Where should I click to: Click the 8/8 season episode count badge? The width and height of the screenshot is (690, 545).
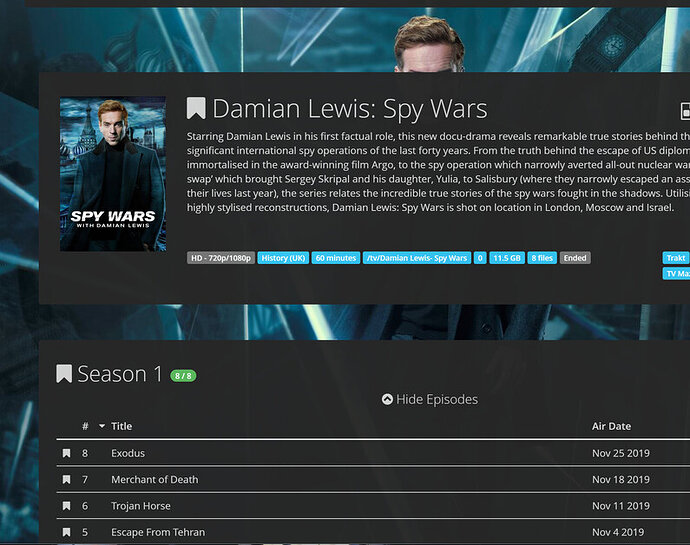[183, 376]
